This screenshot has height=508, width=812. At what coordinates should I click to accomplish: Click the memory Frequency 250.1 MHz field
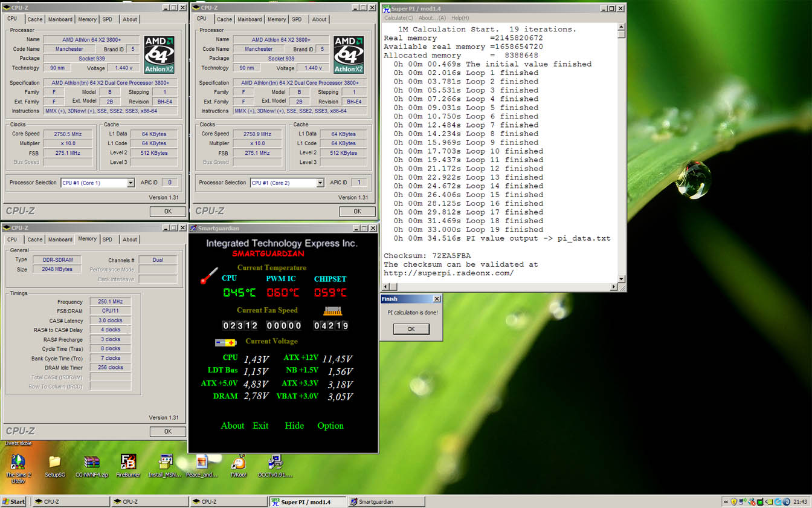[x=111, y=301]
